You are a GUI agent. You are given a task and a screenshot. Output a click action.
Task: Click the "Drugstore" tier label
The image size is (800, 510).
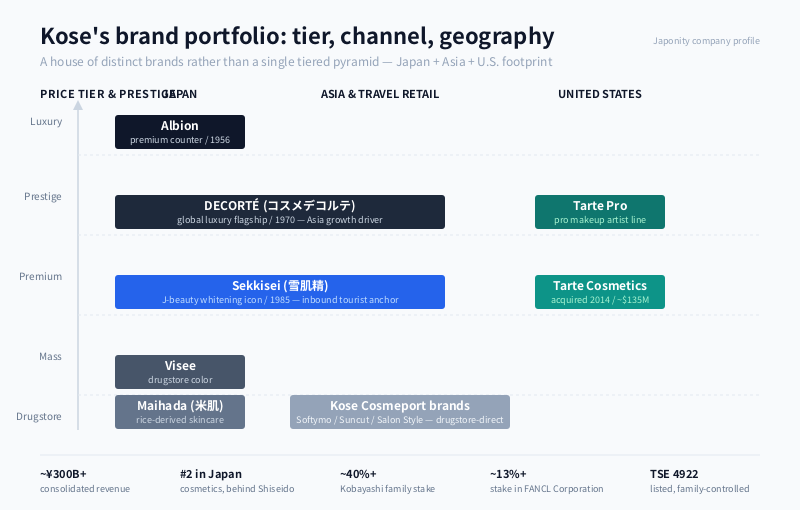(39, 416)
